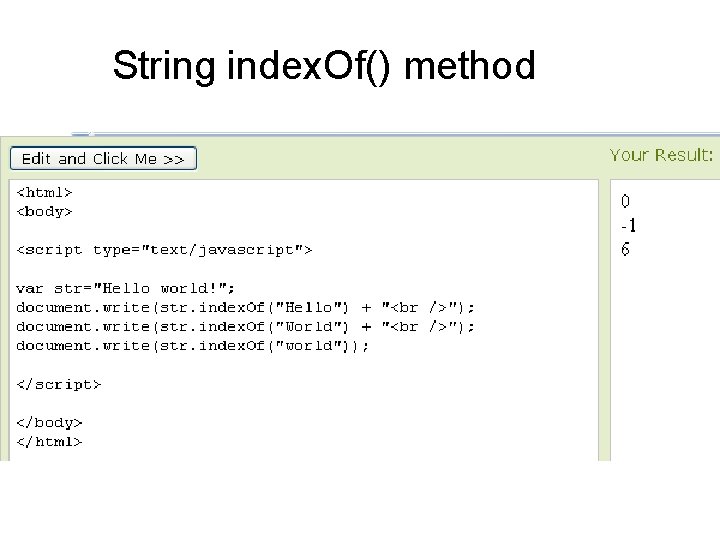Place cursor on the opening <html> tag line
720x540 pixels.
coord(45,192)
